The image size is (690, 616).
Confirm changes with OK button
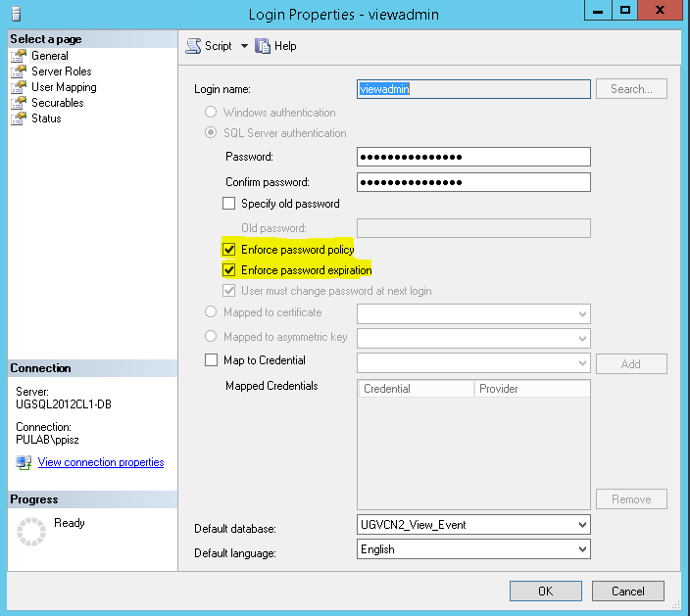(x=546, y=591)
